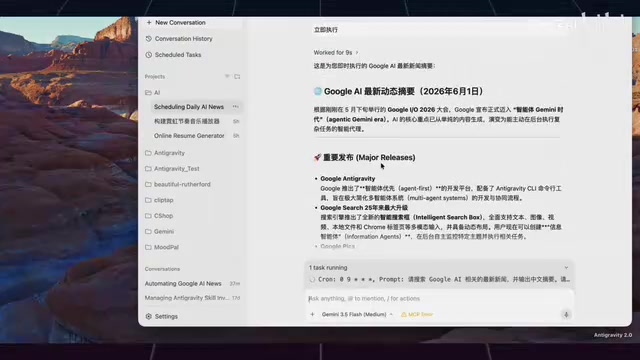Open the Automating Google AI News conversation

183,284
